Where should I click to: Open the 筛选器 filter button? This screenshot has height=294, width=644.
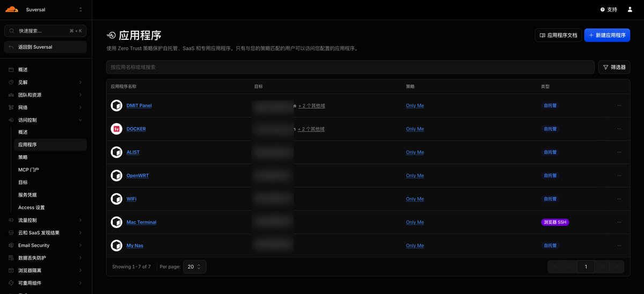pos(614,67)
